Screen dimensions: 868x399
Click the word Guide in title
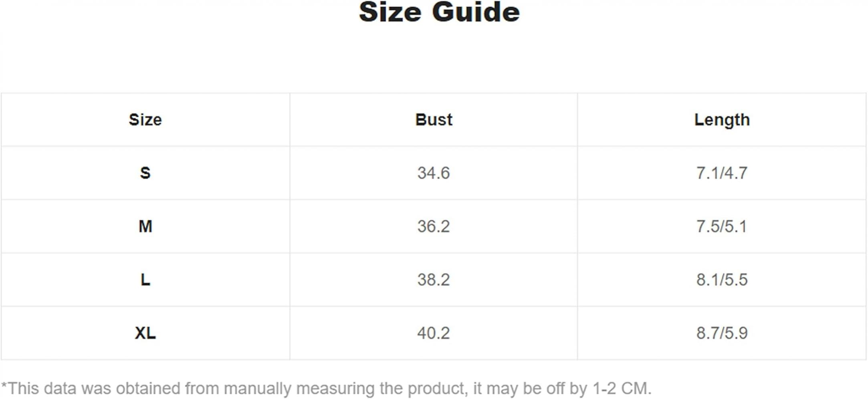[x=476, y=12]
